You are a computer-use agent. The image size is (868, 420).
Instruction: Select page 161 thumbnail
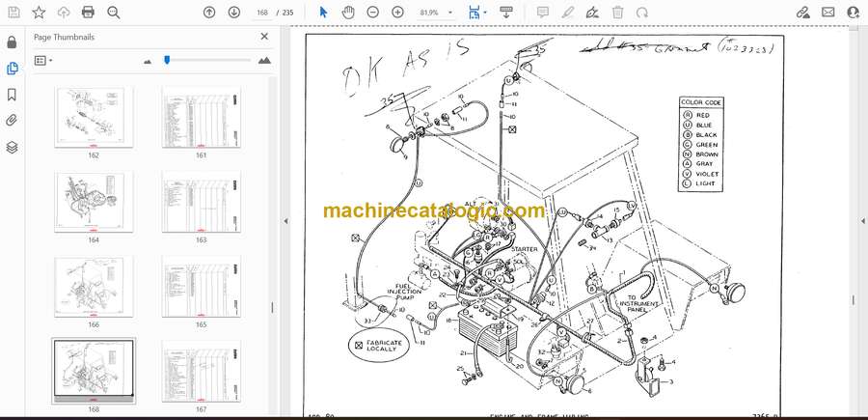(201, 117)
